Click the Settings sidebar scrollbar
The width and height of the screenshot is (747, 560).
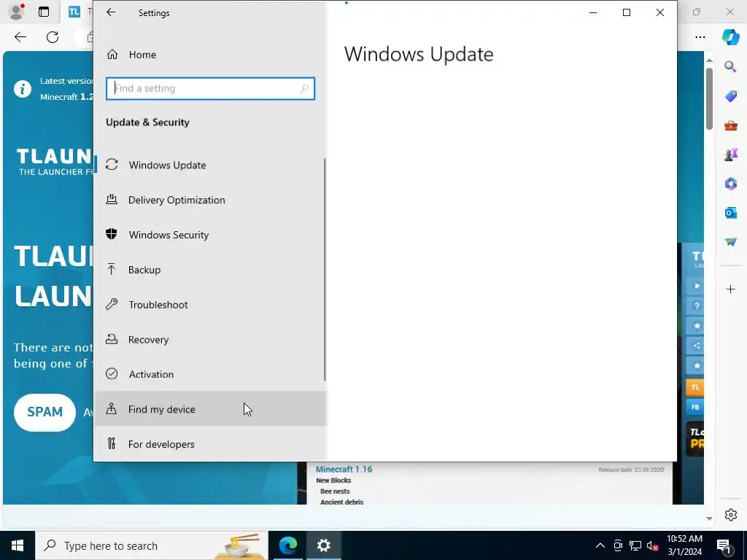click(x=325, y=270)
